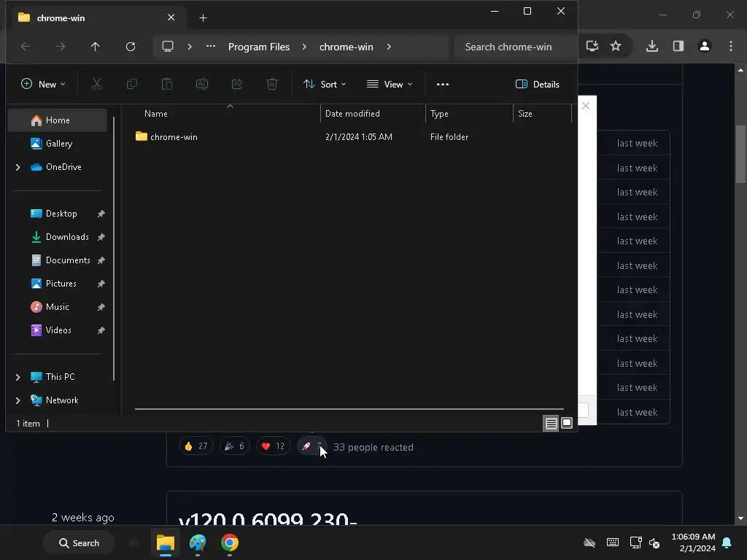Click the Delete trash icon
This screenshot has height=560, width=747.
click(x=272, y=85)
